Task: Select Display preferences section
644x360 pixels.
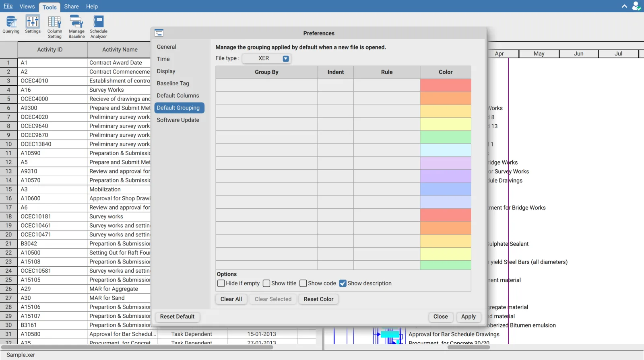Action: pos(166,71)
